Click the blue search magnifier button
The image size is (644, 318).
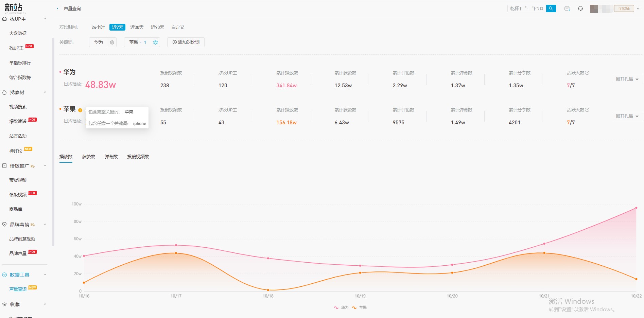coord(551,8)
